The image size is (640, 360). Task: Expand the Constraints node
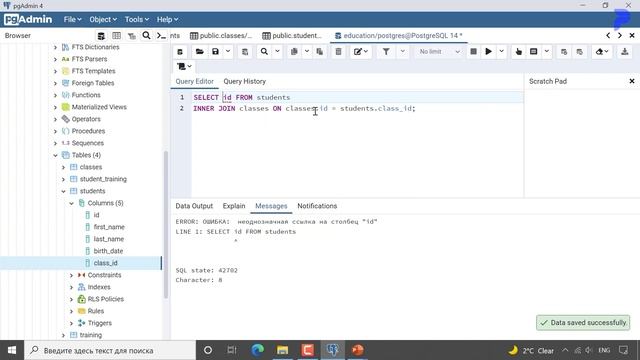click(x=71, y=276)
